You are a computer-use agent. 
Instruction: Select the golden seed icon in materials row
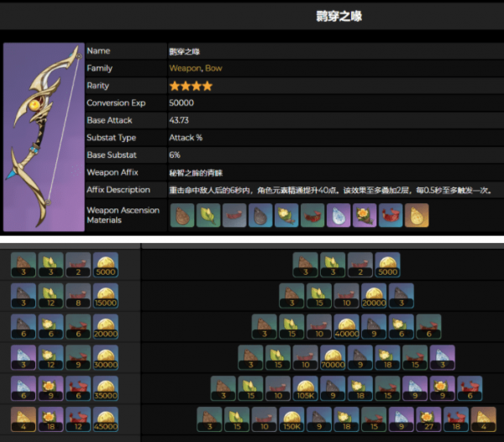coord(417,215)
